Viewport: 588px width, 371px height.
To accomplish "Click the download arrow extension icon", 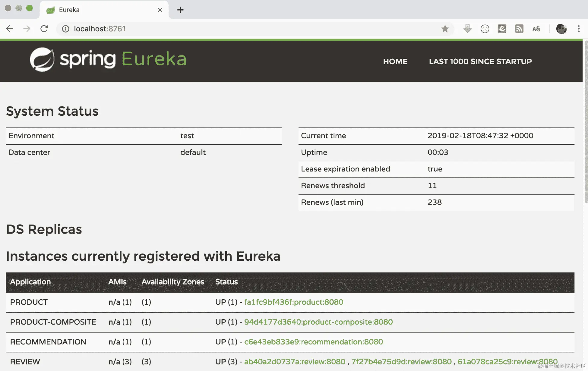I will point(467,29).
